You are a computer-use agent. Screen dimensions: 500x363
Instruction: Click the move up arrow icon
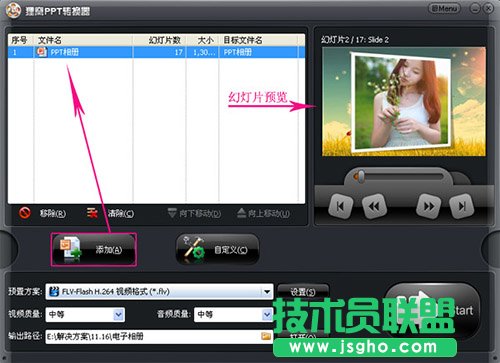[241, 213]
